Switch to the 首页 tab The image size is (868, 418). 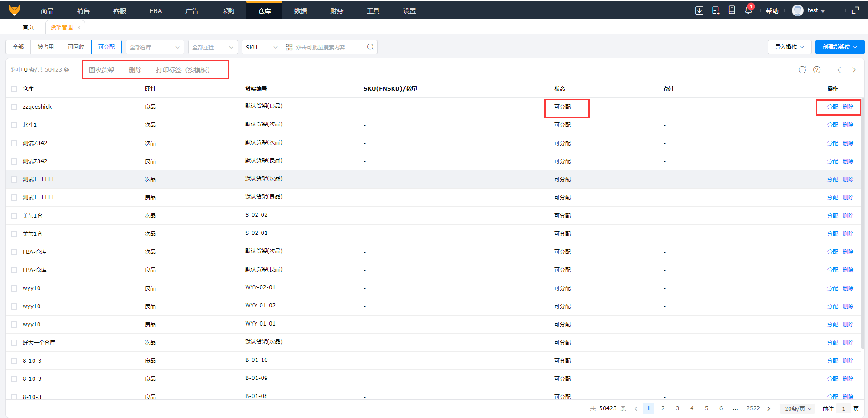[28, 28]
